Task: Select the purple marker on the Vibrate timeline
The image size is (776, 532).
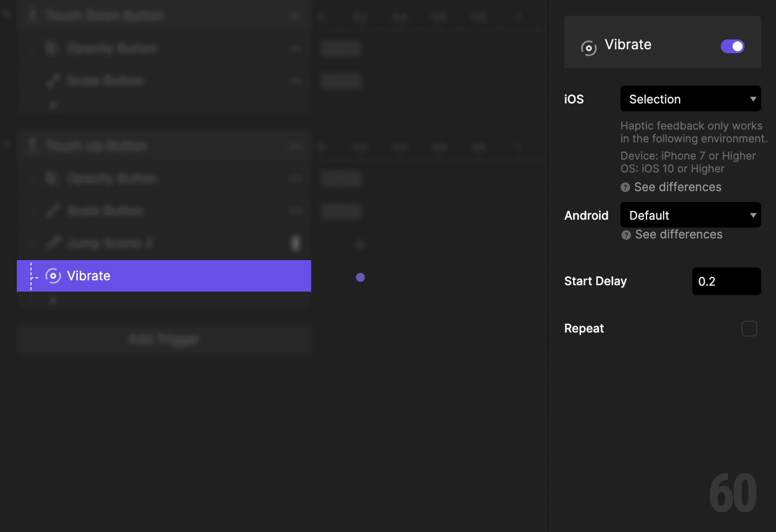Action: [x=360, y=277]
